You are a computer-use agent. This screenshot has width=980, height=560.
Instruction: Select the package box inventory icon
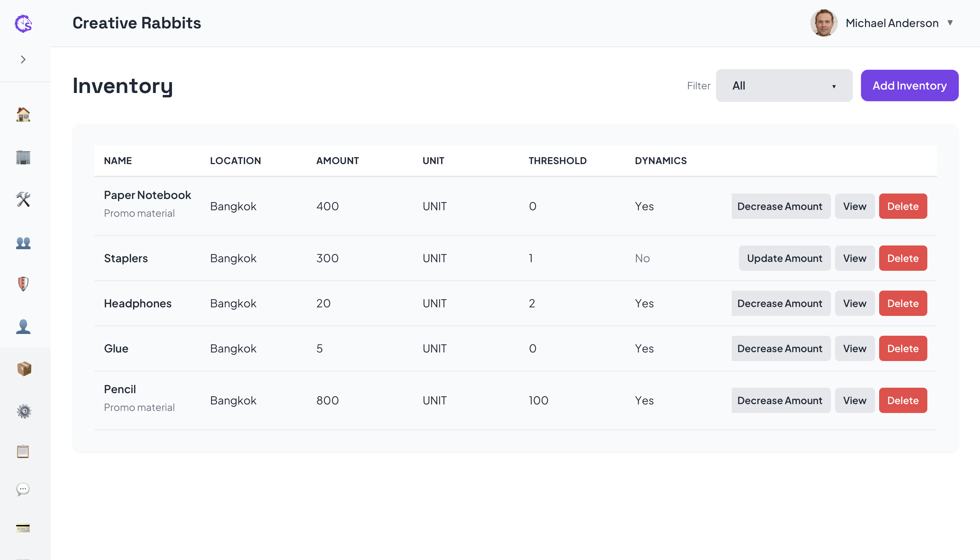24,369
